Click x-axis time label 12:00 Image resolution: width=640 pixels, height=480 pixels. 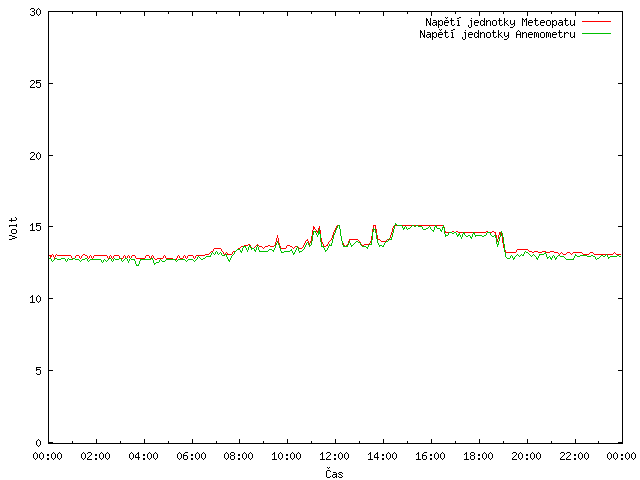334,456
